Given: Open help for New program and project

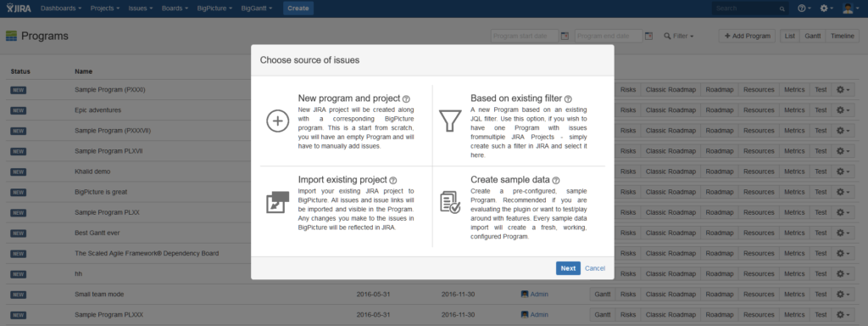Looking at the screenshot, I should pos(406,98).
